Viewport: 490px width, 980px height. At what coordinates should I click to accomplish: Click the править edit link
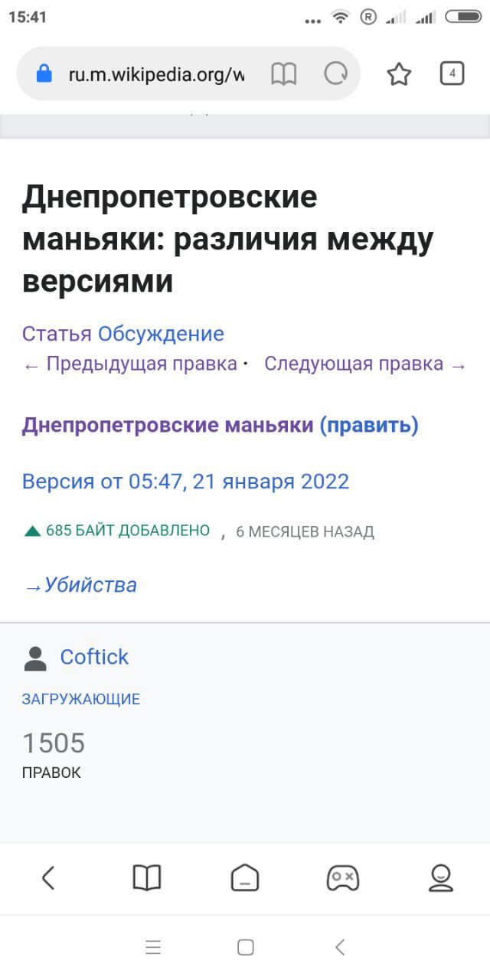click(369, 425)
